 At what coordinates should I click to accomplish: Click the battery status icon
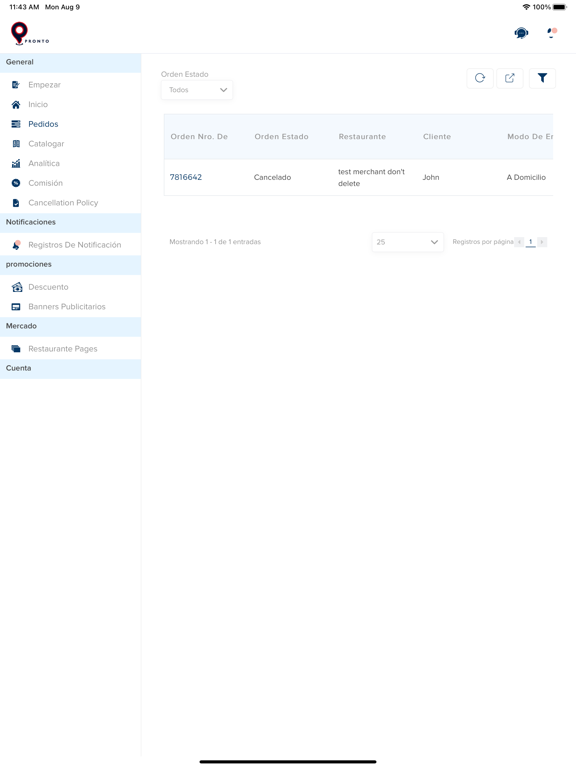pyautogui.click(x=560, y=7)
